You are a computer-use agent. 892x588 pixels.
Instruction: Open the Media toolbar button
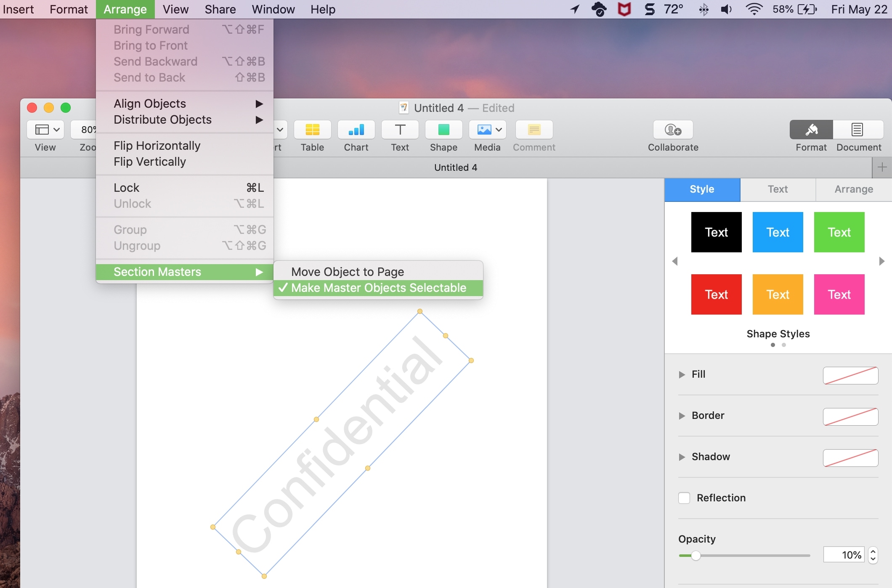coord(487,130)
